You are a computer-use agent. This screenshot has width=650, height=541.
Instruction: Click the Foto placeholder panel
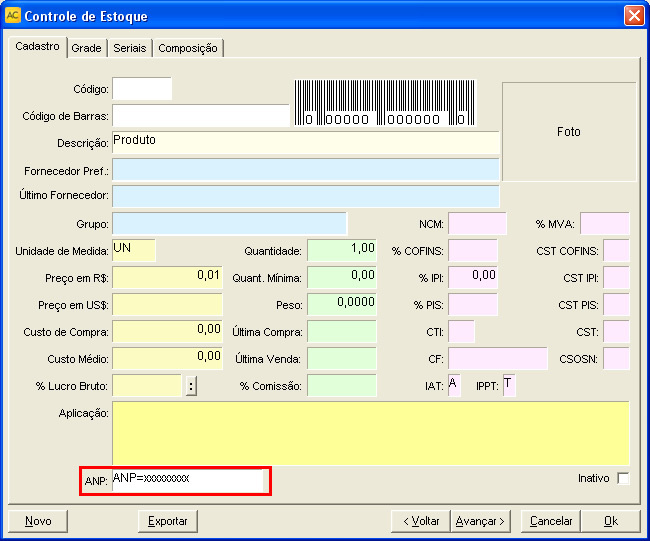tap(568, 131)
